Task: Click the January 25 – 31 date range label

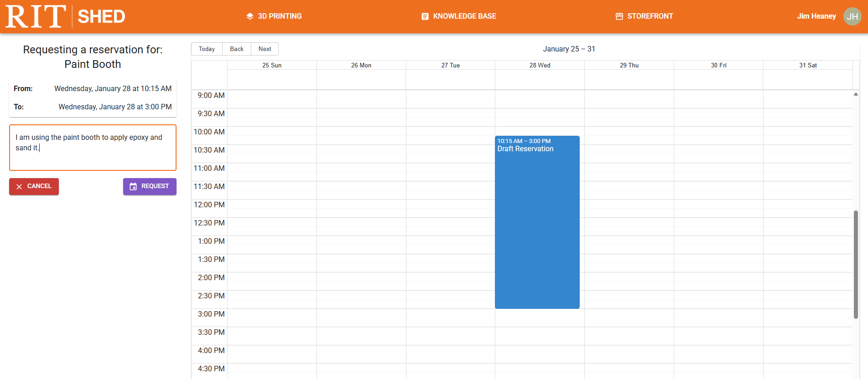Action: point(569,49)
